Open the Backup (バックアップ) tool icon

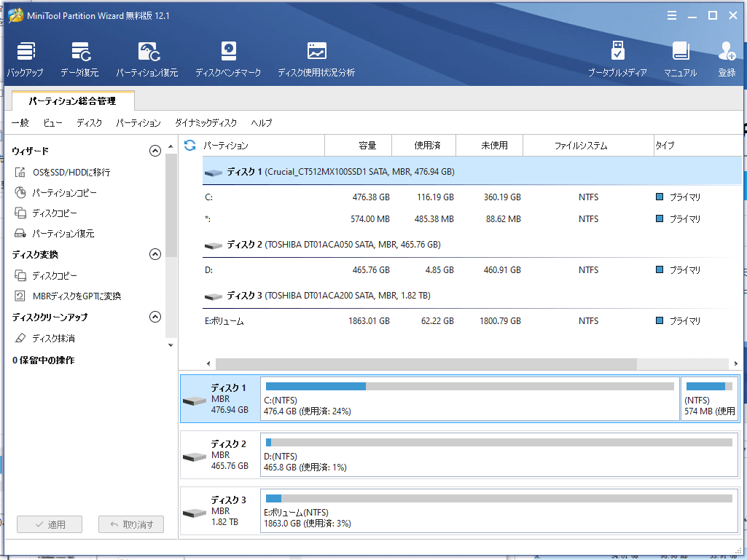(26, 52)
